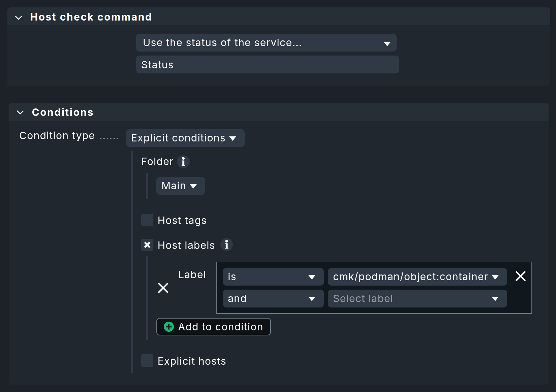Collapse the Host check command section chevron

[x=19, y=18]
